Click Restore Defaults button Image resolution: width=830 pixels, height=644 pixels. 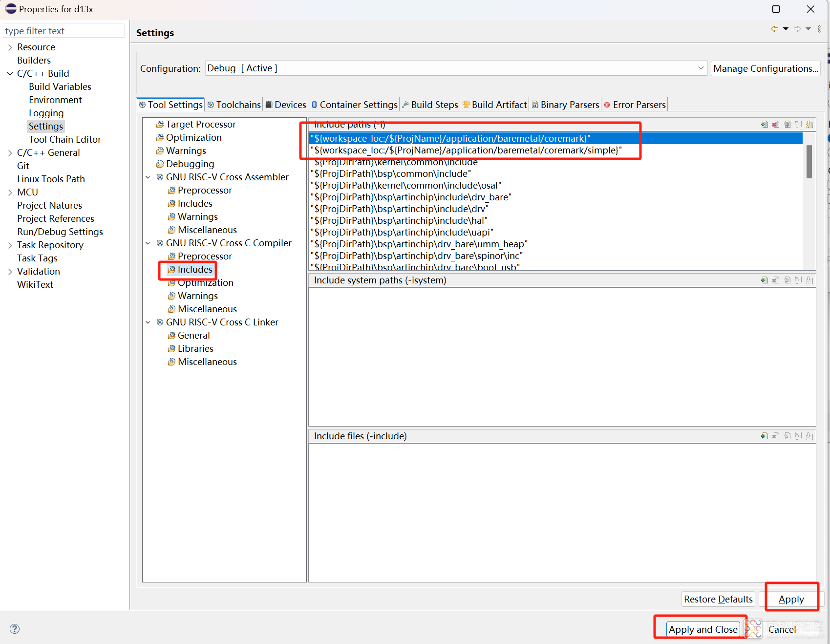[x=718, y=599]
